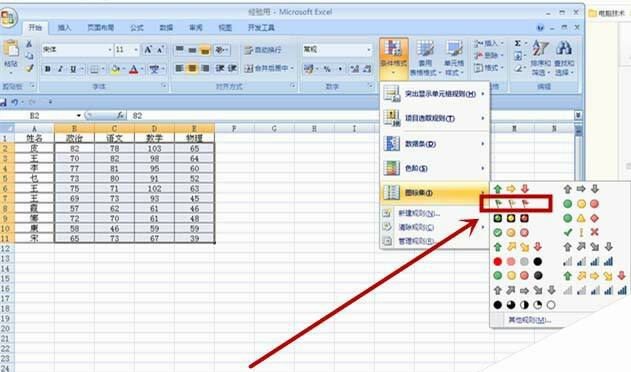Viewport: 631px width, 372px height.
Task: Click the round Office button
Action: [x=8, y=18]
